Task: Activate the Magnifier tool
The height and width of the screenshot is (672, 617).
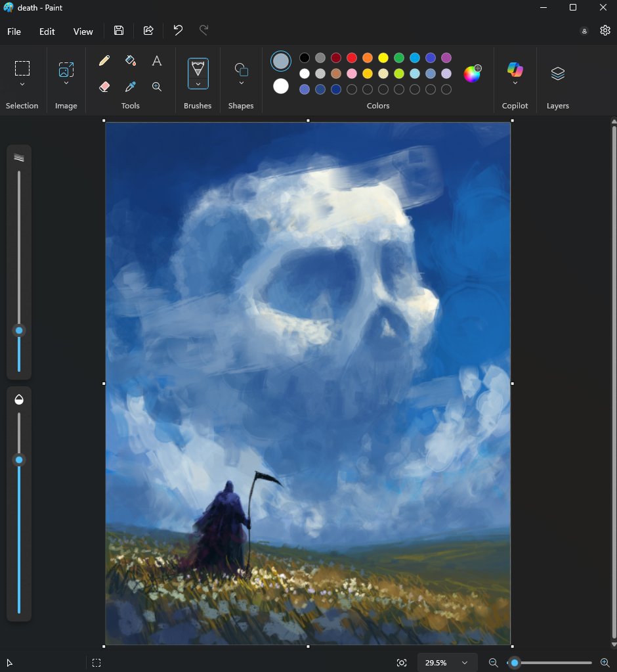Action: click(156, 86)
